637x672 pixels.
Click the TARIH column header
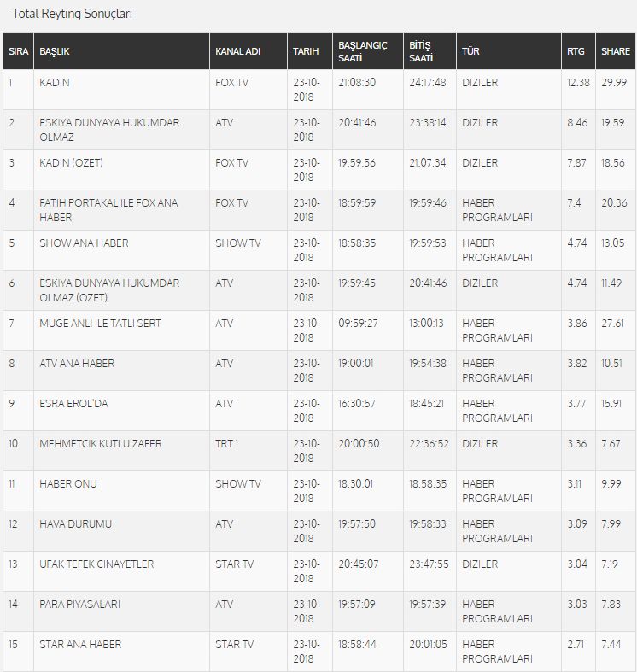pyautogui.click(x=310, y=51)
